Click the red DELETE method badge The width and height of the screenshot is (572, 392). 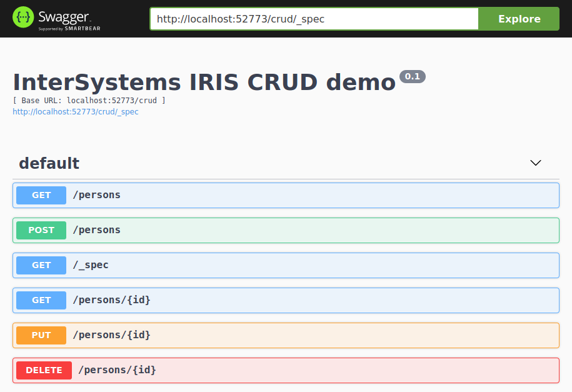click(x=44, y=370)
